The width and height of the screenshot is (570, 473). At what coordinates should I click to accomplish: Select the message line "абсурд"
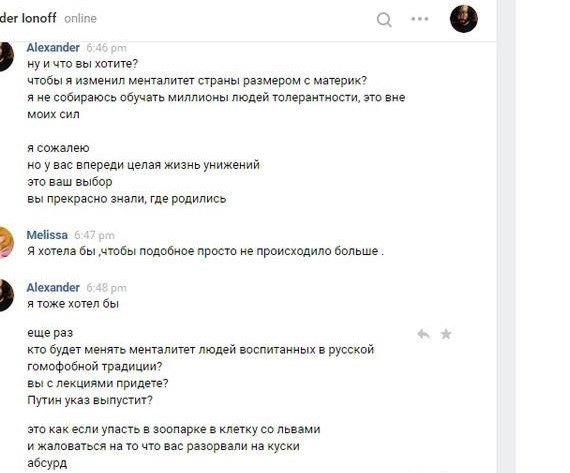pyautogui.click(x=47, y=463)
